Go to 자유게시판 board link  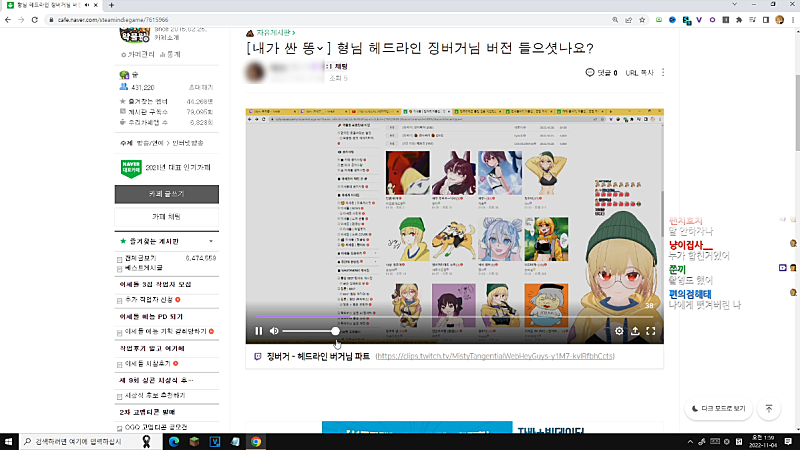[276, 33]
